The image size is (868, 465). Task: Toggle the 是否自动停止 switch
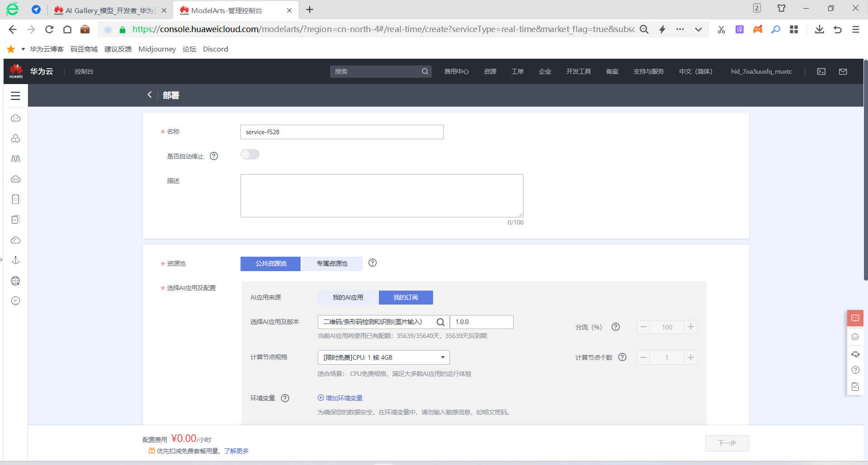(x=250, y=155)
